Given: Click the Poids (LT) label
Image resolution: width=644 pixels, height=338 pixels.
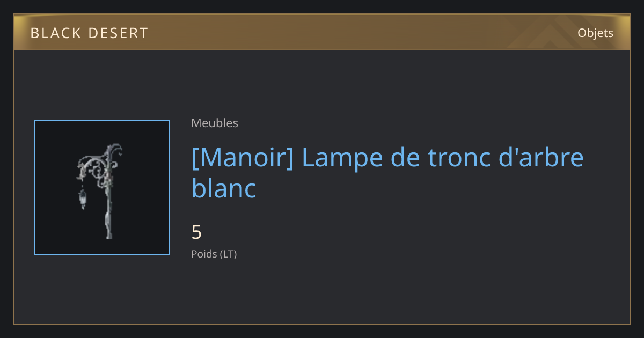Looking at the screenshot, I should coord(214,254).
